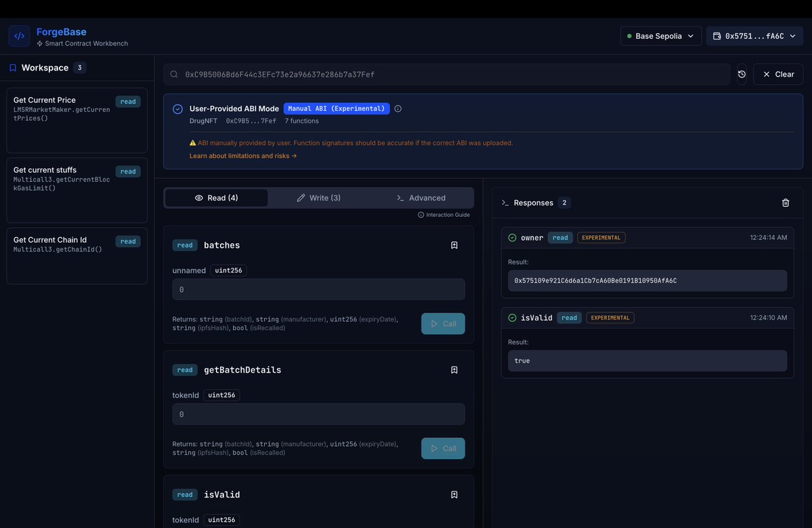Viewport: 812px width, 528px height.
Task: Click the Manual ABI (Experimental) badge
Action: (337, 109)
